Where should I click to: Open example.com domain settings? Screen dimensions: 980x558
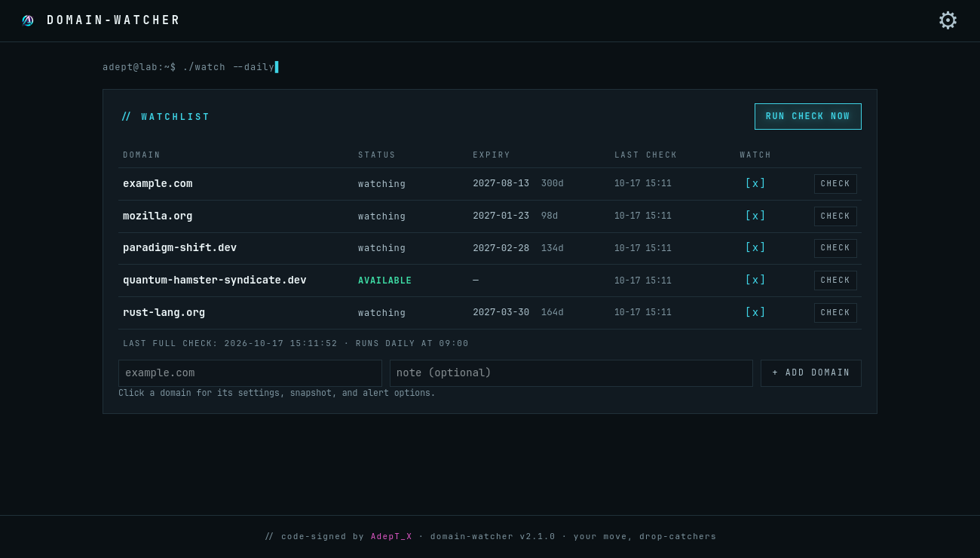(158, 183)
